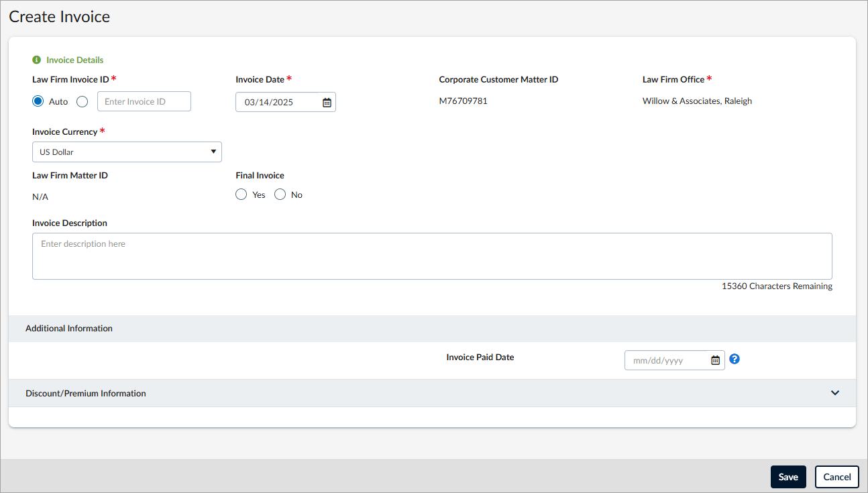Choose the manual invoice ID radio button

click(82, 101)
